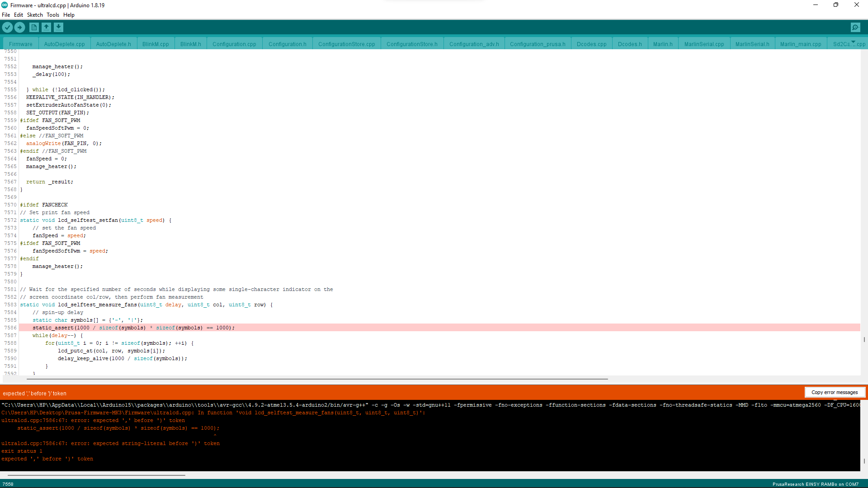
Task: Open the File menu
Action: coord(6,14)
